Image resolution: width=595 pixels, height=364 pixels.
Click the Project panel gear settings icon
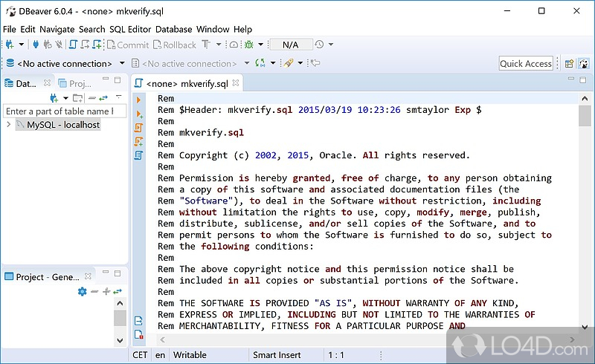pyautogui.click(x=83, y=291)
